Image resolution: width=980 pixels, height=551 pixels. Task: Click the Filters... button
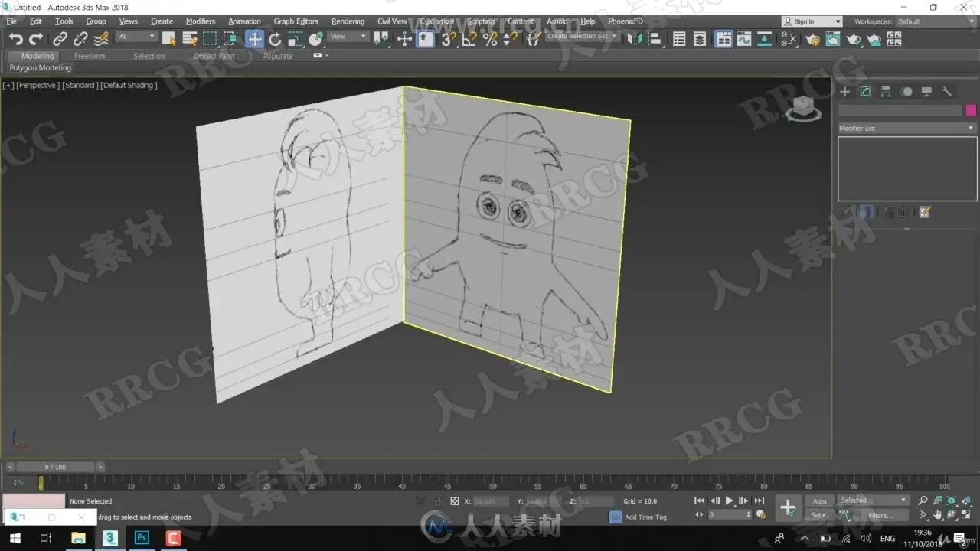click(x=880, y=516)
